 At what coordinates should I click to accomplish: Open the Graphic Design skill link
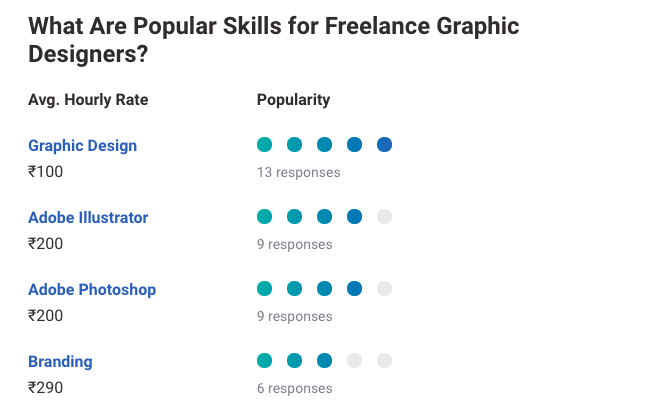[x=82, y=145]
